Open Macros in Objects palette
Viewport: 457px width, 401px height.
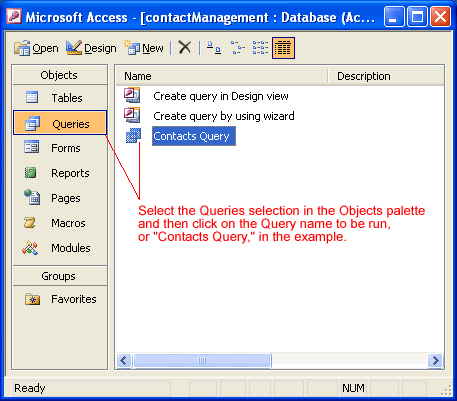(x=60, y=223)
